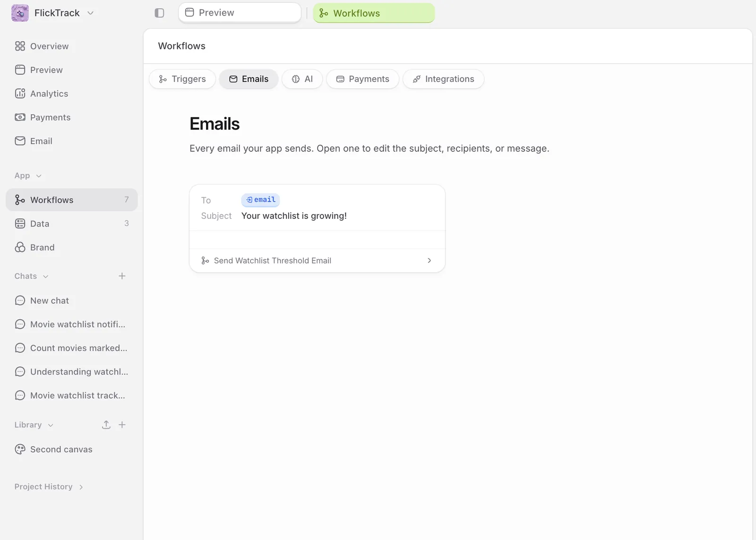The width and height of the screenshot is (756, 540).
Task: Collapse the App section chevron
Action: click(39, 176)
